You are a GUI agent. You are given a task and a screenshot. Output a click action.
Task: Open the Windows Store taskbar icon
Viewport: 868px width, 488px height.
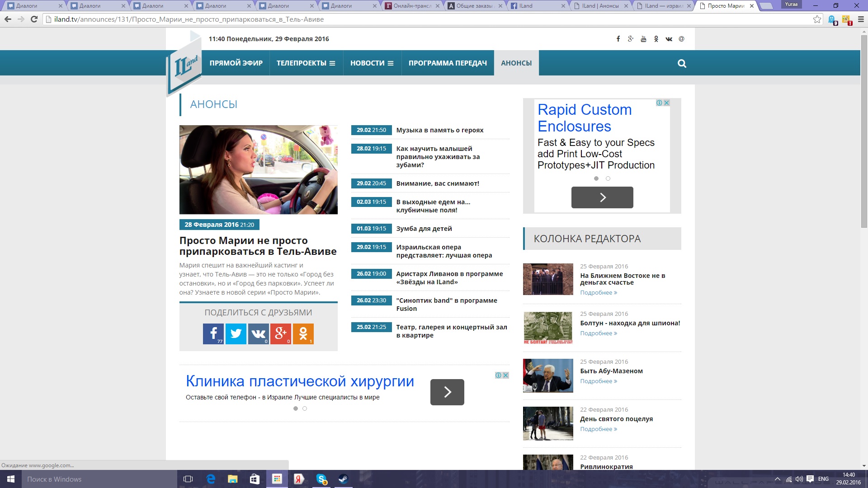(x=255, y=479)
